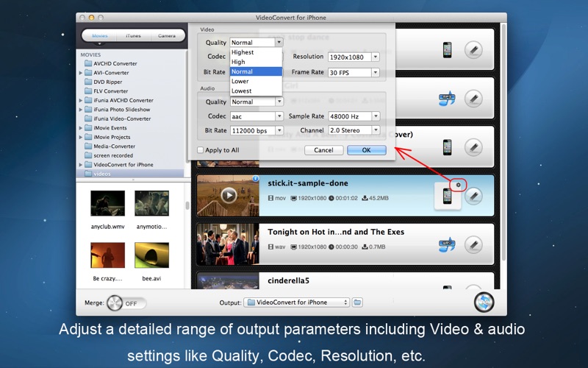Screen dimensions: 588x368
Task: Click the edit pencil button on stick.it-sample-done row
Action: point(473,196)
